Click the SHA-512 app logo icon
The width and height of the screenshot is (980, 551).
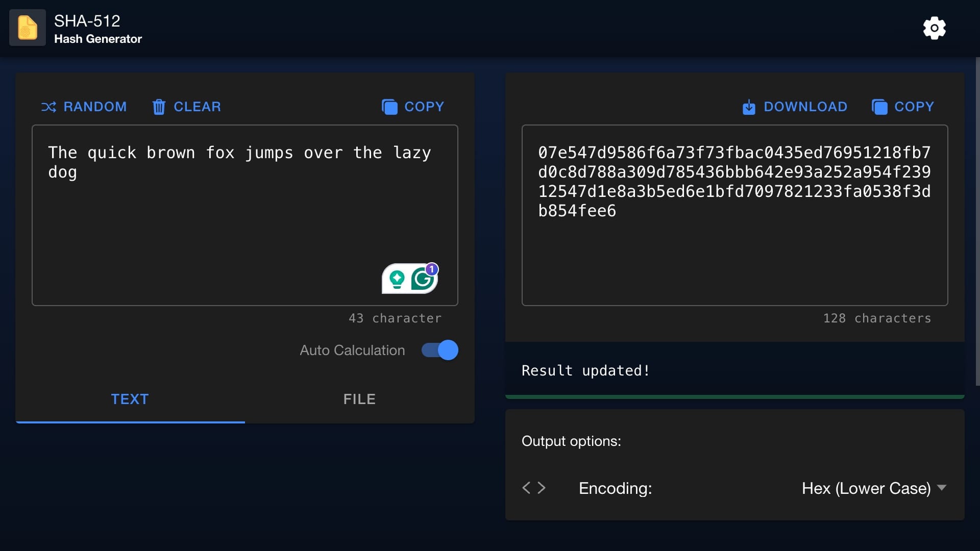pos(28,28)
